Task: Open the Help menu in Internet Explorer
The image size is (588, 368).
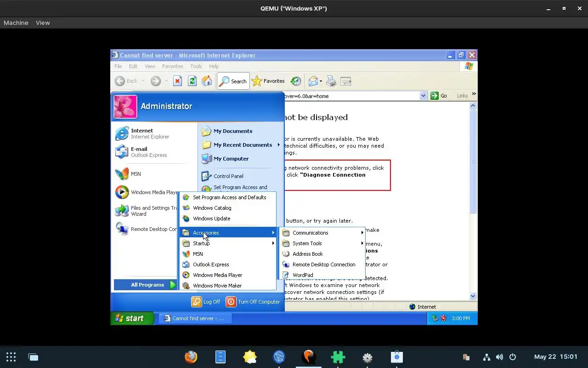Action: (214, 66)
